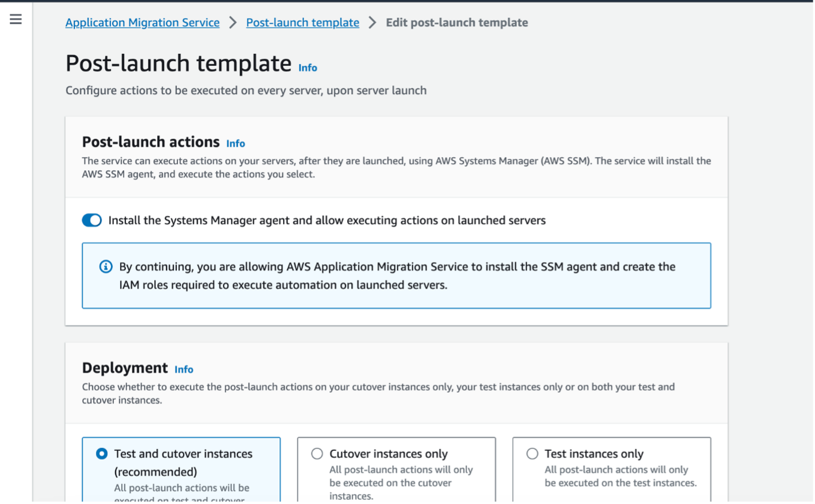This screenshot has width=815, height=504.
Task: Select Cutover instances only radio button
Action: tap(317, 454)
